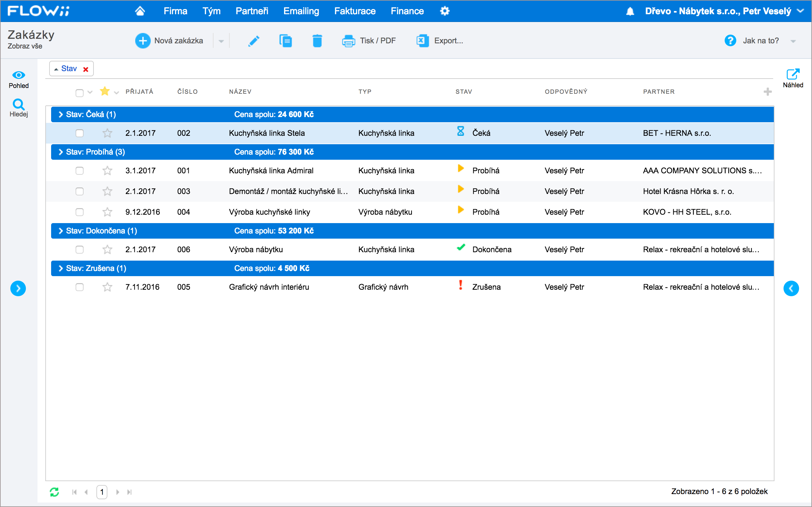The image size is (812, 507).
Task: Open the select-all checkbox dropdown arrow
Action: (x=90, y=92)
